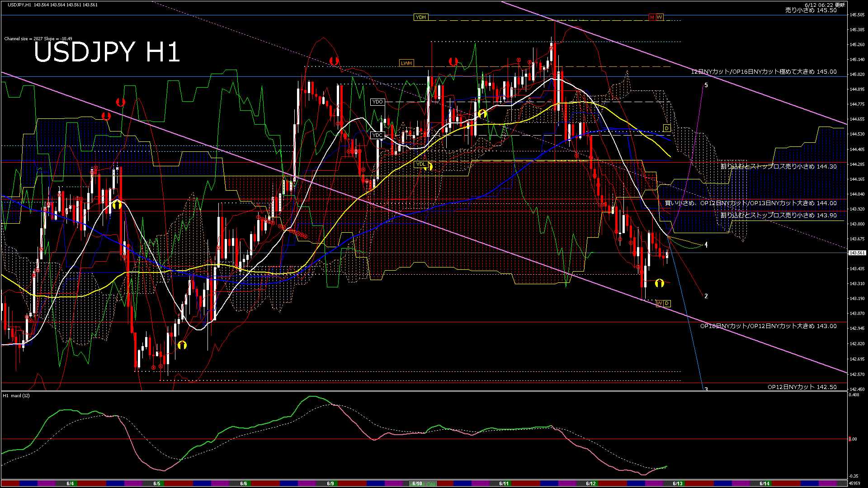The height and width of the screenshot is (488, 868).
Task: Click the red down arrow right of LWH label
Action: tap(453, 61)
